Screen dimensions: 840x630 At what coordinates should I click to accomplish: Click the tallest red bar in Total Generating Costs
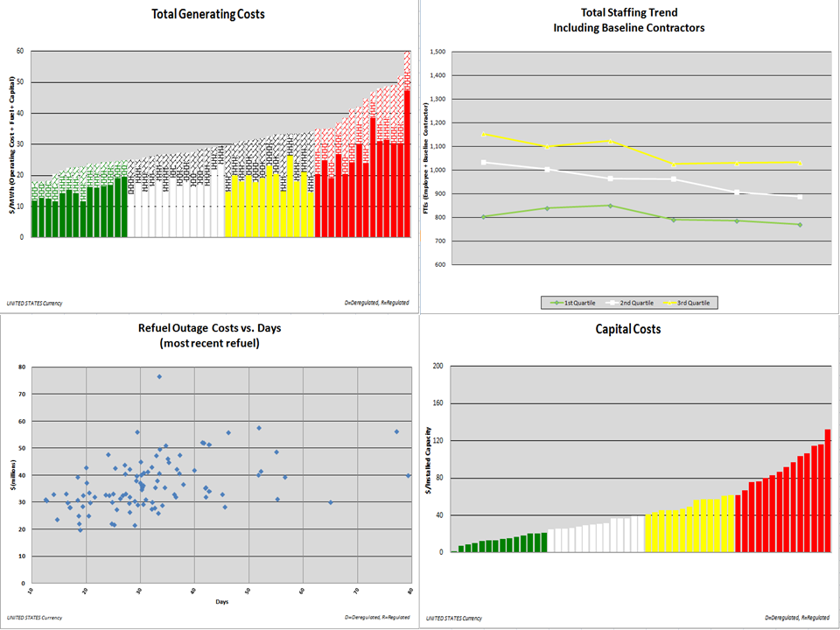[x=407, y=163]
